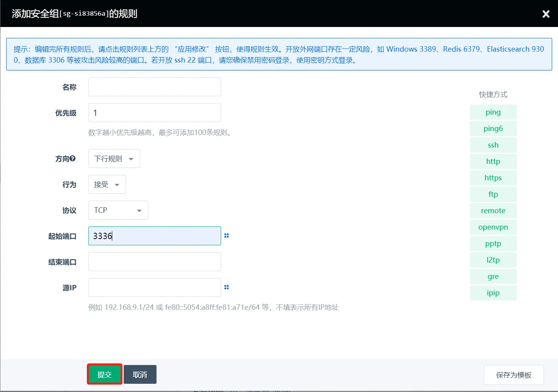558x392 pixels.
Task: Select the ping6 quick shortcut
Action: [493, 128]
